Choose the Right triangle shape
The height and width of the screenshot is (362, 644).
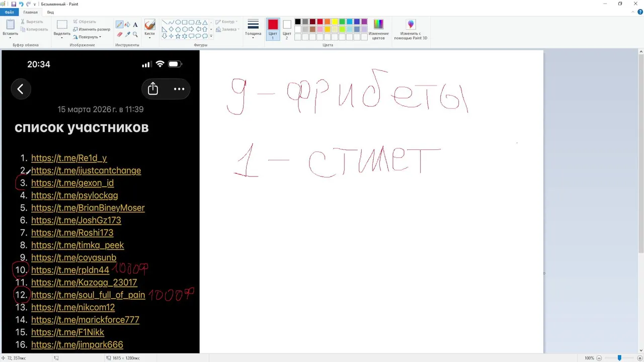pos(165,29)
